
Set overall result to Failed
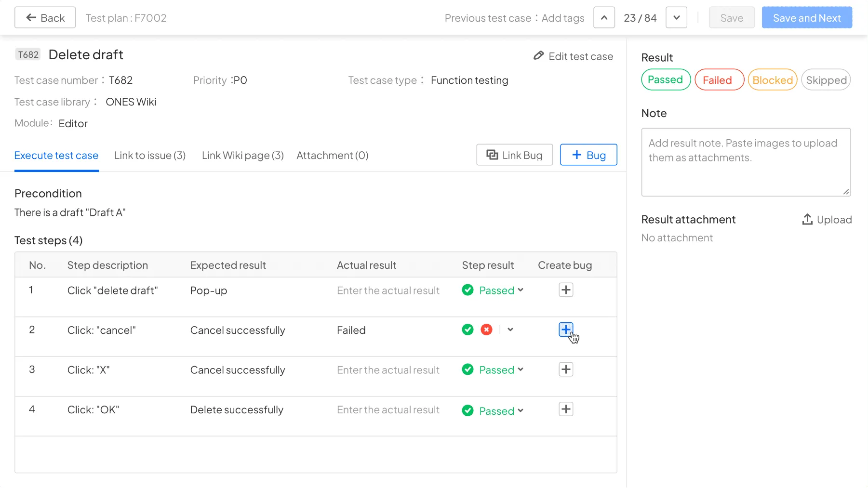click(x=719, y=79)
